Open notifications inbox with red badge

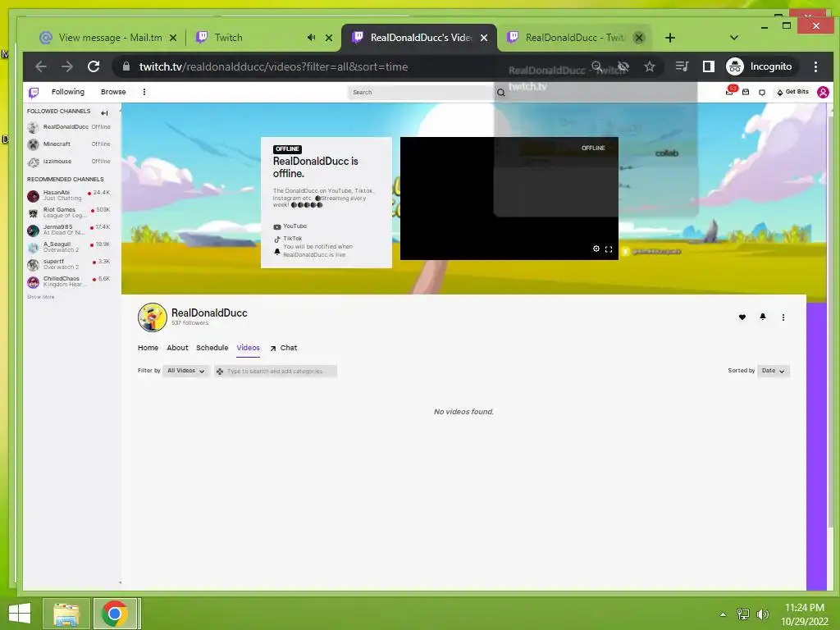click(x=730, y=91)
